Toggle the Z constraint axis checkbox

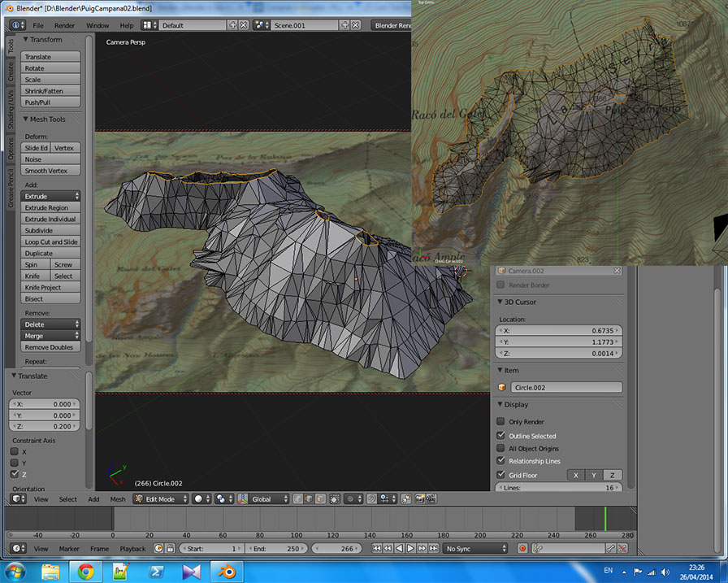(15, 474)
